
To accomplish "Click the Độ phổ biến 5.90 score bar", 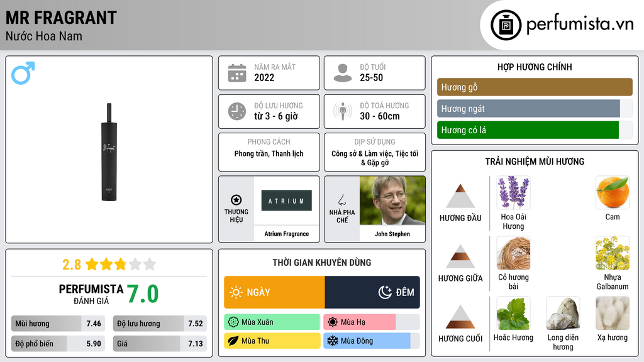I will point(58,344).
